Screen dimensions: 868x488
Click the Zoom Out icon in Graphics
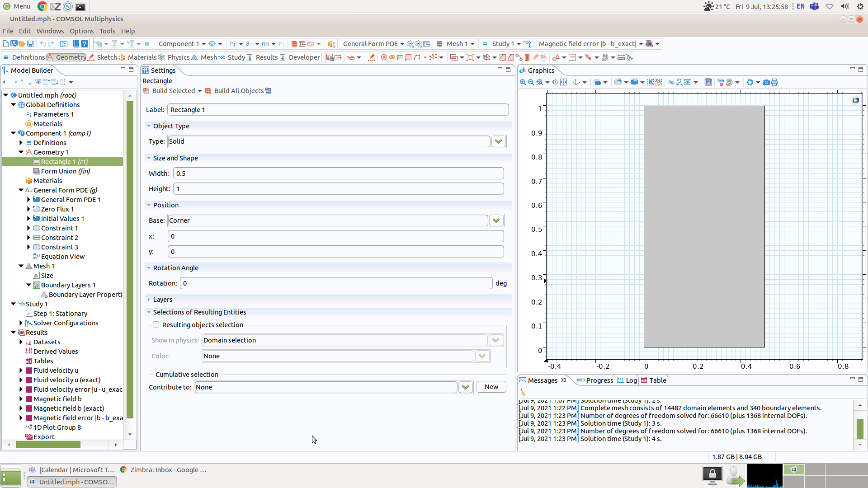click(x=531, y=82)
